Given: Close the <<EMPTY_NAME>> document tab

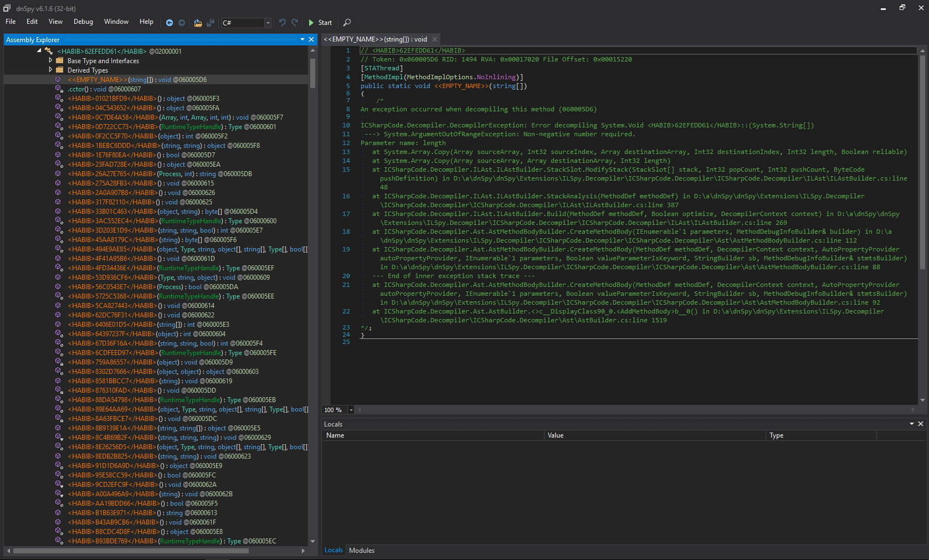Looking at the screenshot, I should tap(435, 39).
